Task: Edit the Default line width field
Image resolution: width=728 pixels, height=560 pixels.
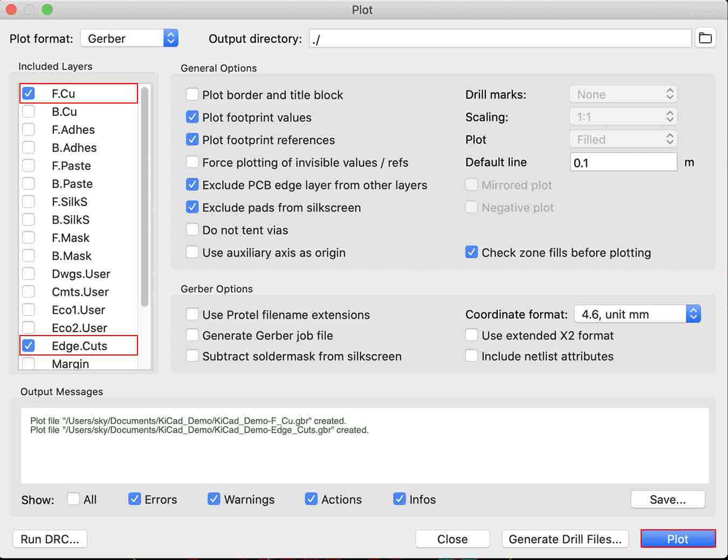Action: point(623,162)
